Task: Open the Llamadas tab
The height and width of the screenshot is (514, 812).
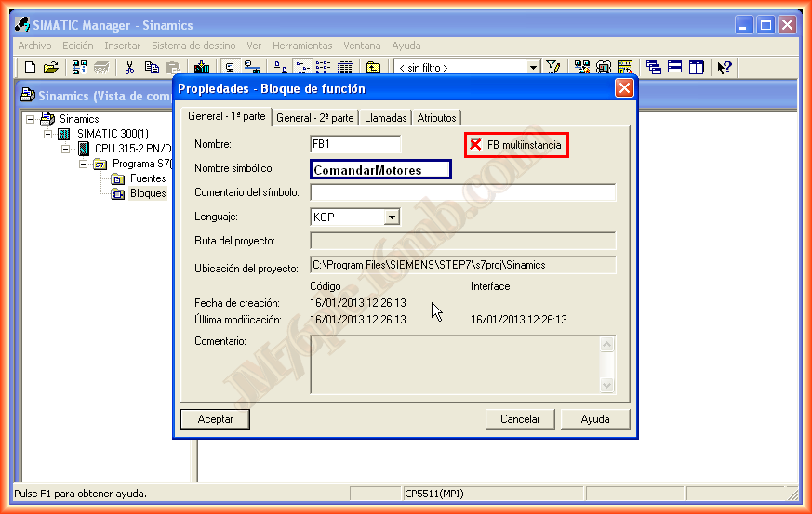Action: [385, 118]
